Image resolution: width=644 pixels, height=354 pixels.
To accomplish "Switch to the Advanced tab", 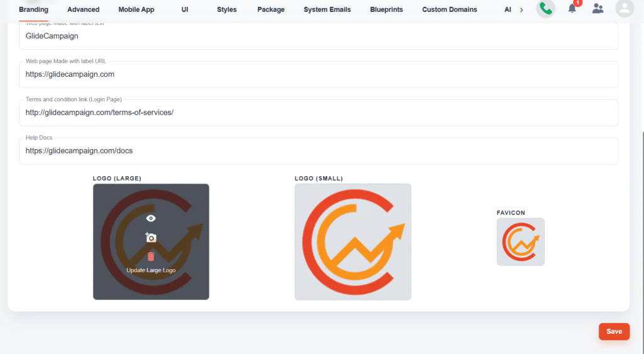I will [84, 9].
